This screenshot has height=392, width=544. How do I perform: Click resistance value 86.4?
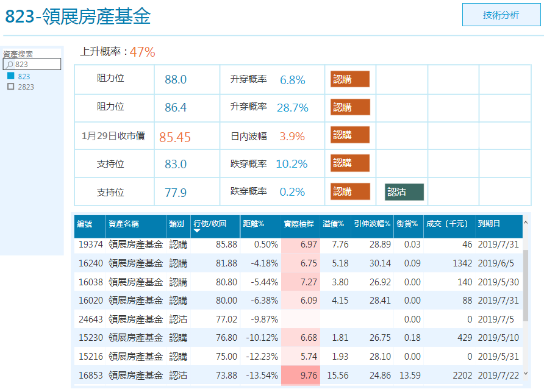pyautogui.click(x=176, y=107)
